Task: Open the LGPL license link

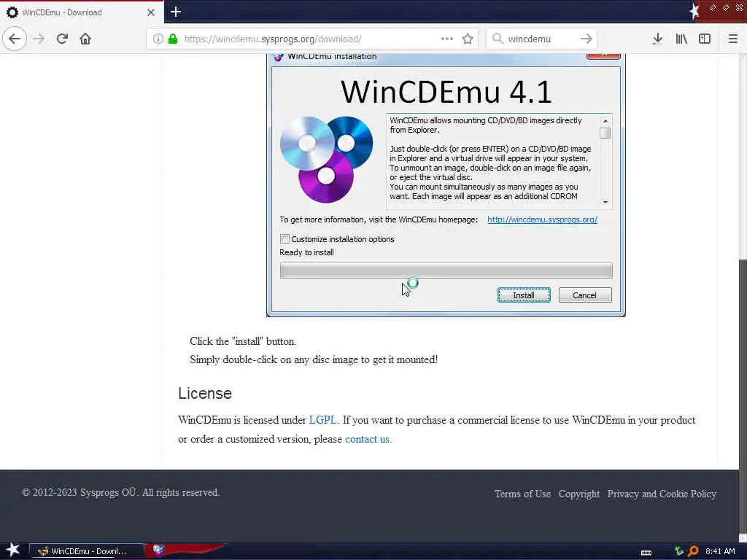Action: (x=322, y=420)
